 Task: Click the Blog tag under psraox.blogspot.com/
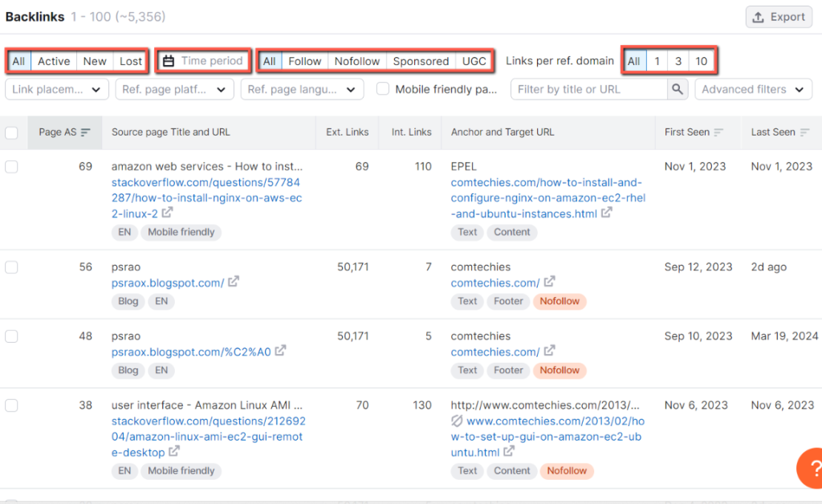pyautogui.click(x=128, y=301)
